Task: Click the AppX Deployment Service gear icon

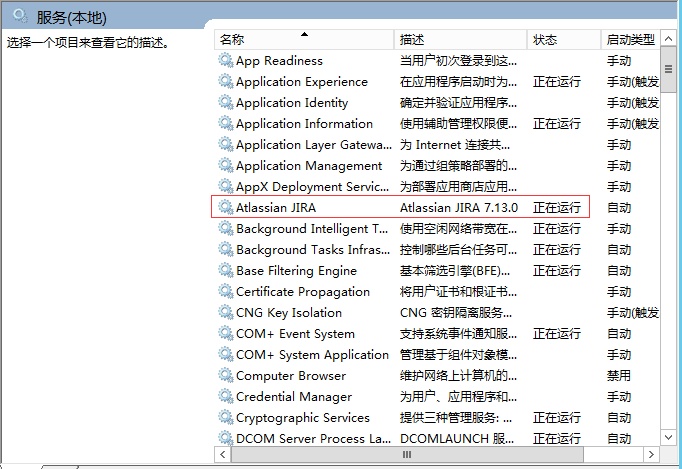Action: tap(226, 187)
